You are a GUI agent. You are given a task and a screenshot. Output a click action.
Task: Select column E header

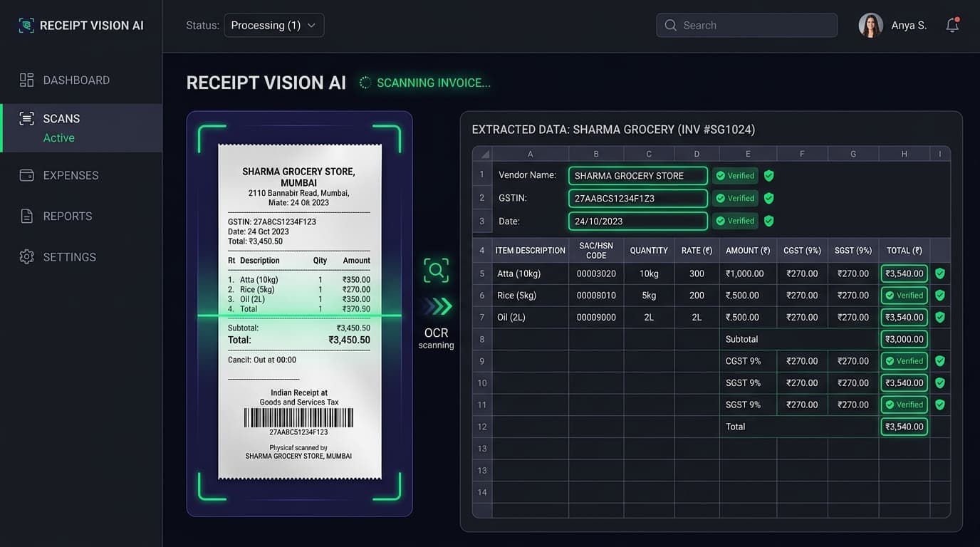click(x=748, y=154)
